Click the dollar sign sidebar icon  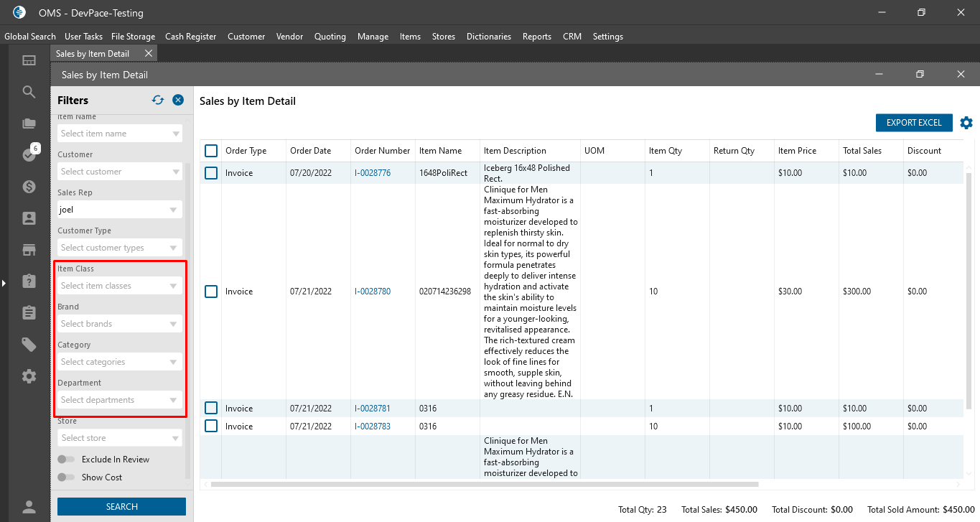pyautogui.click(x=29, y=187)
